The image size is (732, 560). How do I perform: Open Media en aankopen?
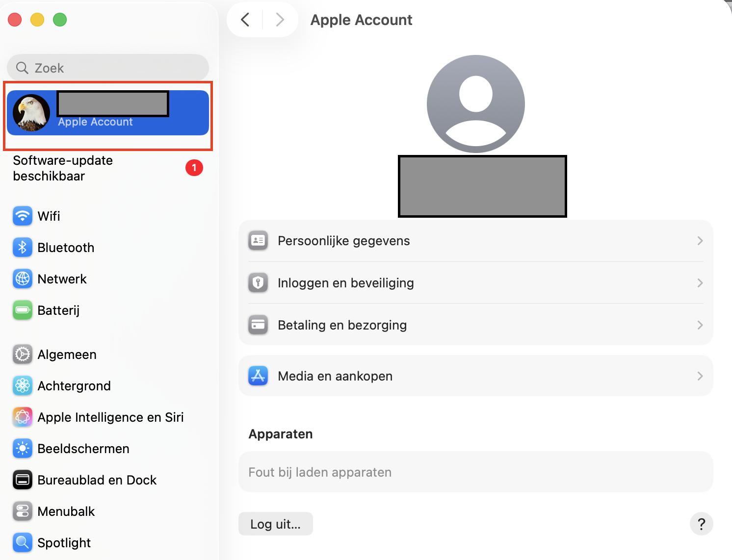point(475,376)
